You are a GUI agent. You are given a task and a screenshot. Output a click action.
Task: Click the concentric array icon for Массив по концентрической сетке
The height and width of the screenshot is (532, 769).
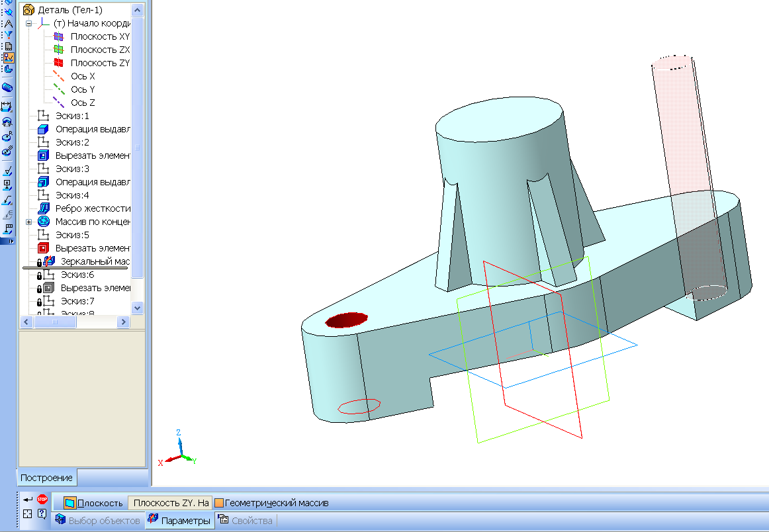[x=43, y=222]
